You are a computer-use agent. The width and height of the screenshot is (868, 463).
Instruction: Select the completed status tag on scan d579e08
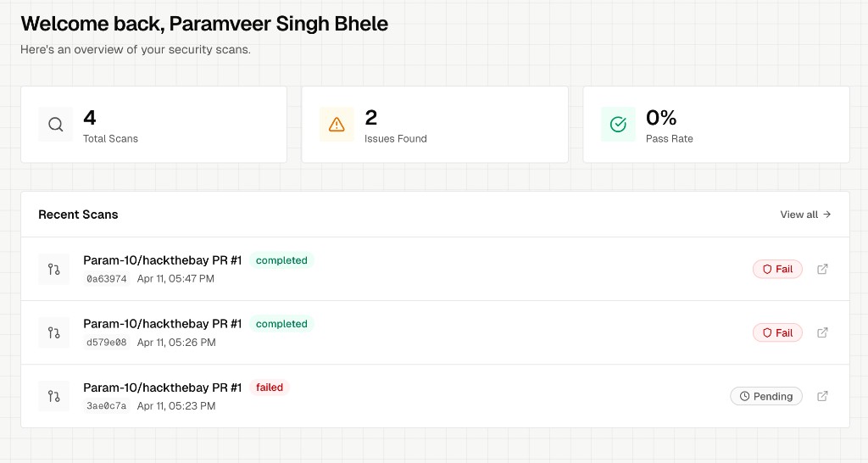[x=281, y=324]
